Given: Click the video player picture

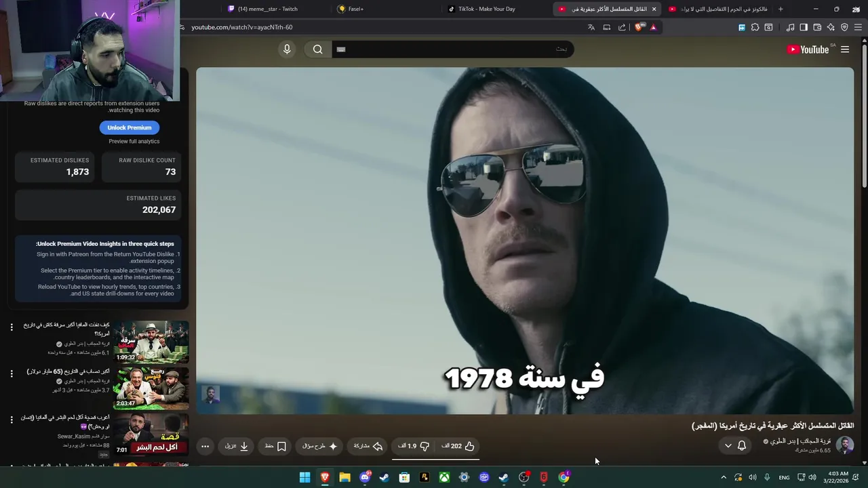Looking at the screenshot, I should click(x=525, y=241).
